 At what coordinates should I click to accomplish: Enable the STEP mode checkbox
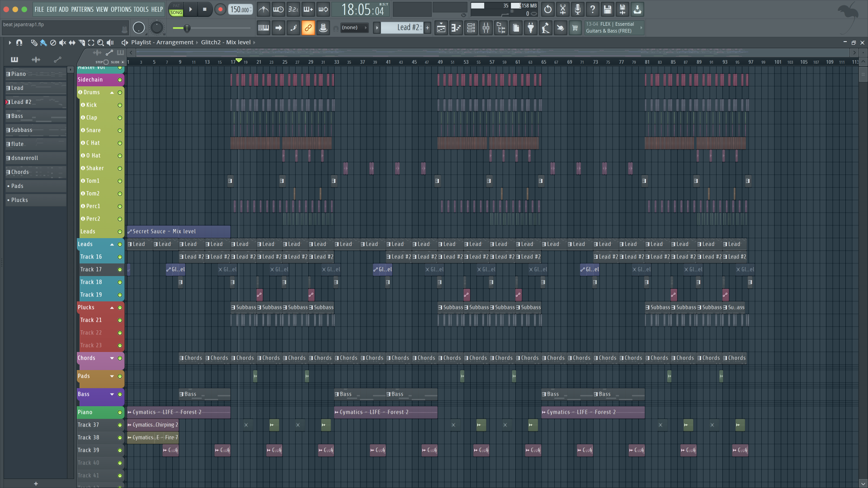click(106, 62)
